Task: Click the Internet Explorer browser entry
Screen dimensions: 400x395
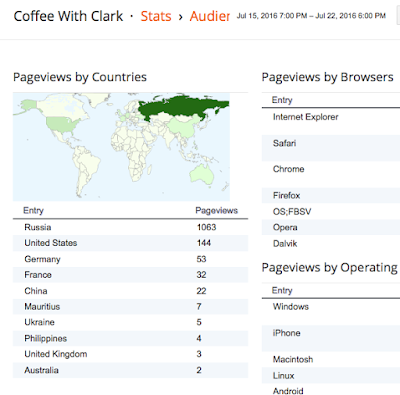Action: [x=306, y=117]
